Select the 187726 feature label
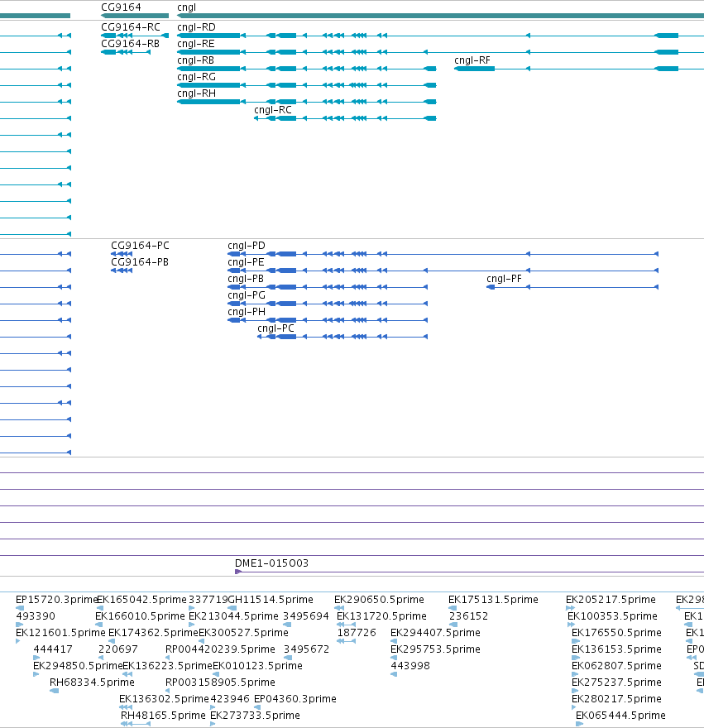The height and width of the screenshot is (728, 704). [357, 633]
